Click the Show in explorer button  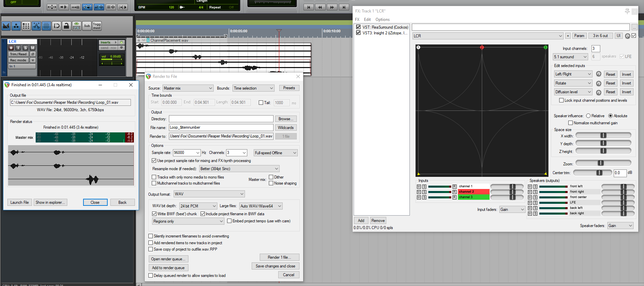pos(50,202)
